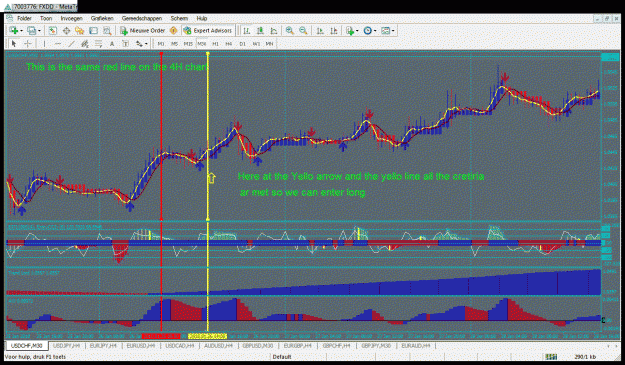Switch chart to candlesticks style
Screen dimensions: 625x365
[x=260, y=31]
